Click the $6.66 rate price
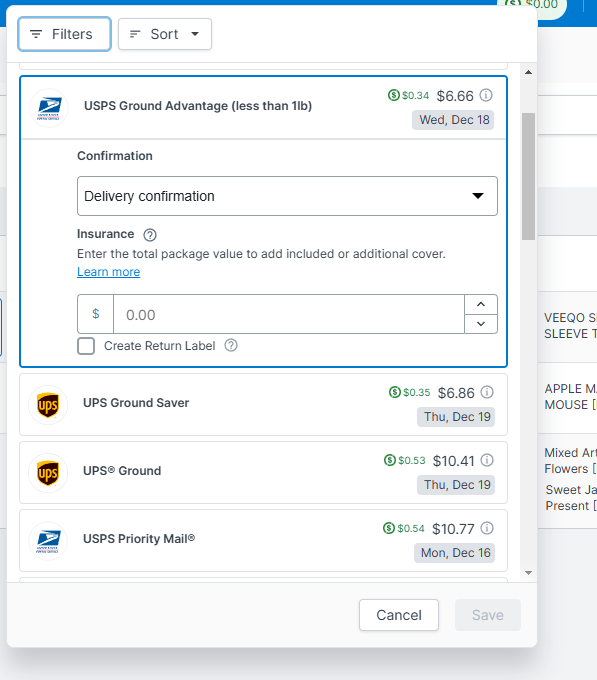Viewport: 597px width, 680px height. click(x=455, y=96)
